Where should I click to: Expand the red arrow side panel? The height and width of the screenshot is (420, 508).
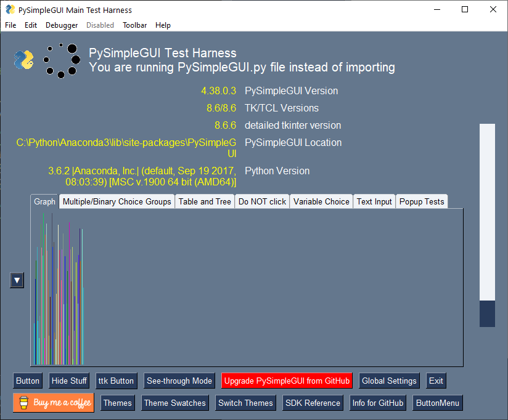(x=17, y=280)
